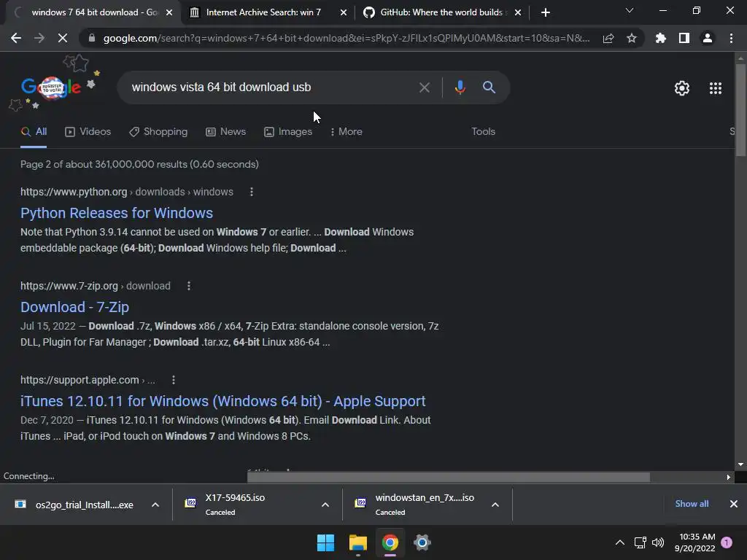Screen dimensions: 747x560
Task: Open the tab search chevron
Action: pos(630,10)
